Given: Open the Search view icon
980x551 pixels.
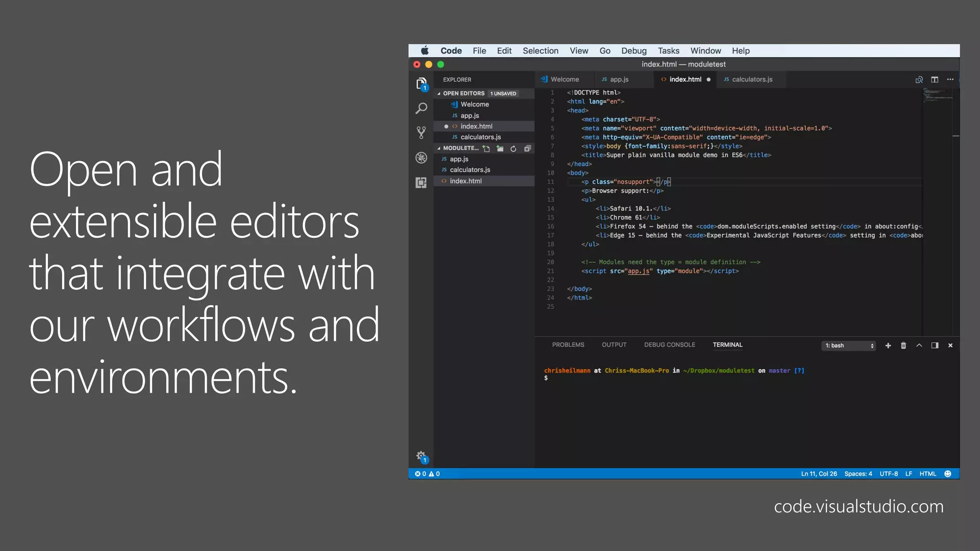Looking at the screenshot, I should pos(421,109).
